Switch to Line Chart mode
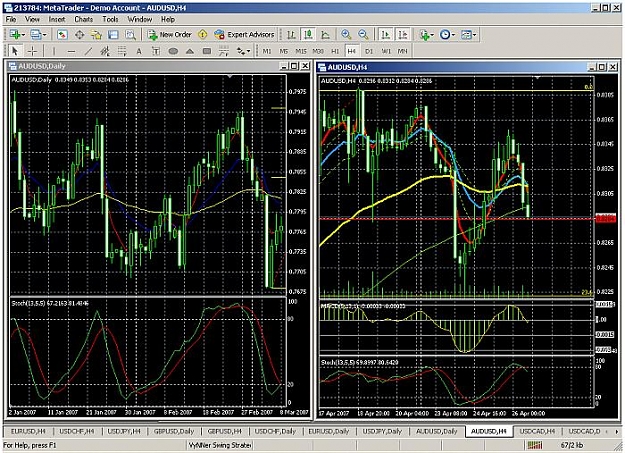 pos(325,35)
